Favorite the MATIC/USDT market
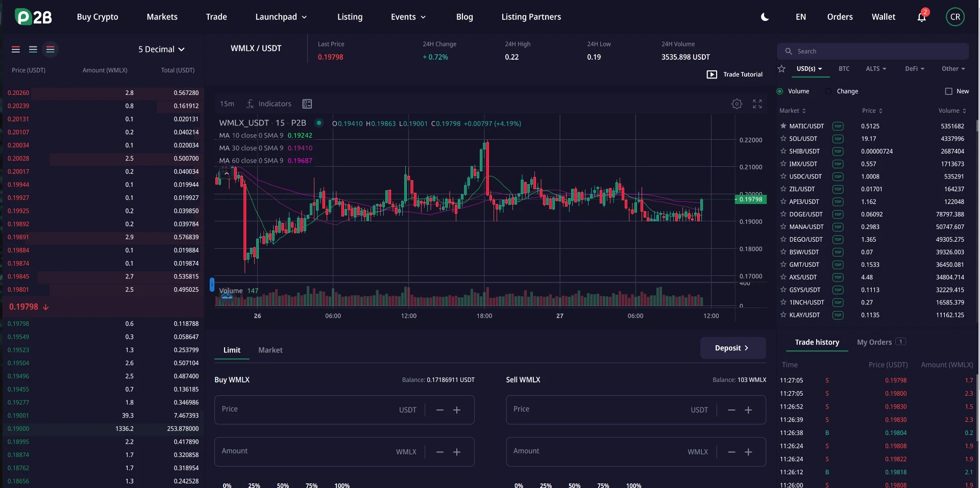This screenshot has height=488, width=980. [x=783, y=126]
